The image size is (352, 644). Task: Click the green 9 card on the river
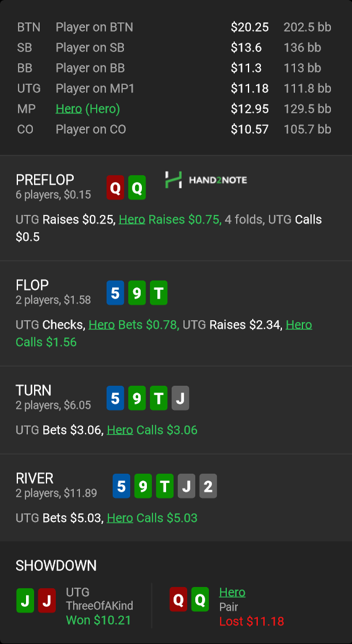pos(143,486)
